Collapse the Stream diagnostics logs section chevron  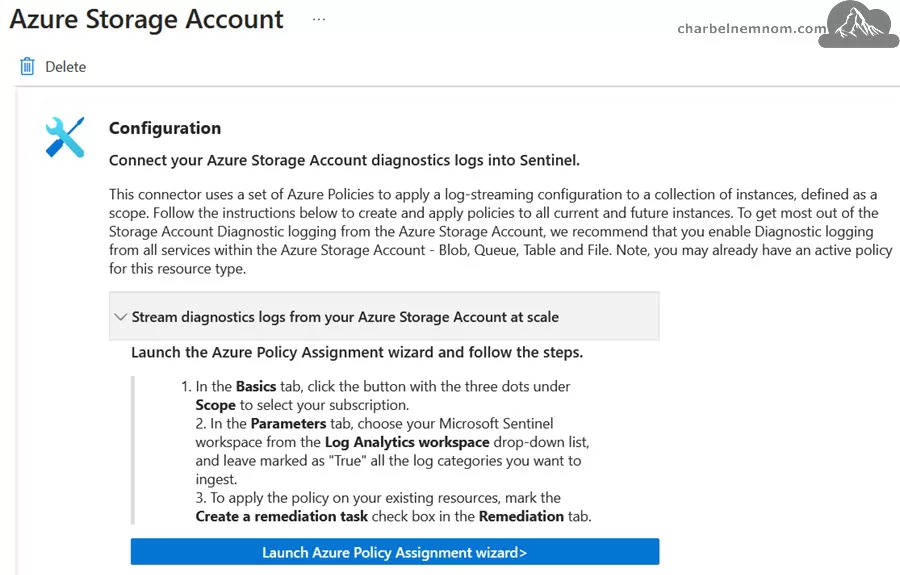[121, 317]
